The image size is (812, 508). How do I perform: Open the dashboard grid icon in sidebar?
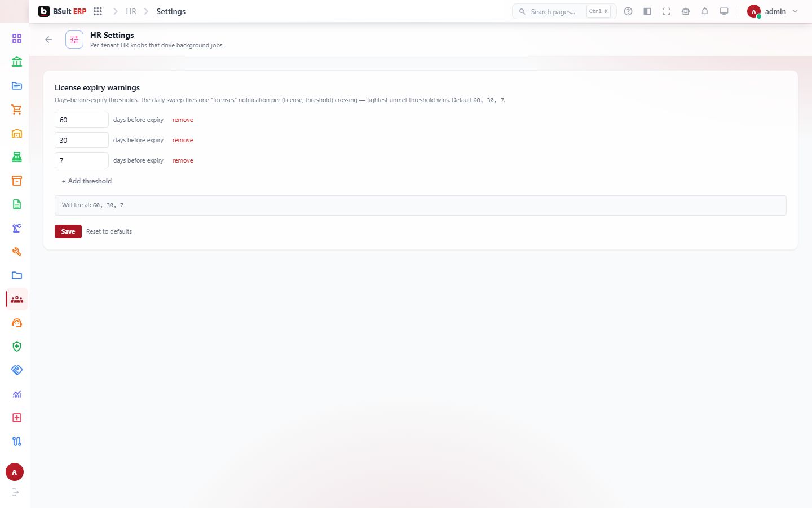tap(17, 38)
